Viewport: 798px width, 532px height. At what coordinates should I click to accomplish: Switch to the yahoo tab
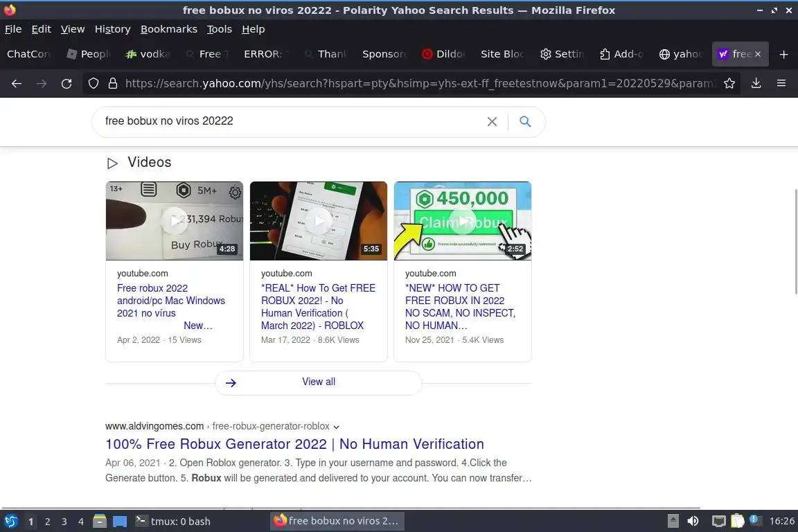click(682, 54)
